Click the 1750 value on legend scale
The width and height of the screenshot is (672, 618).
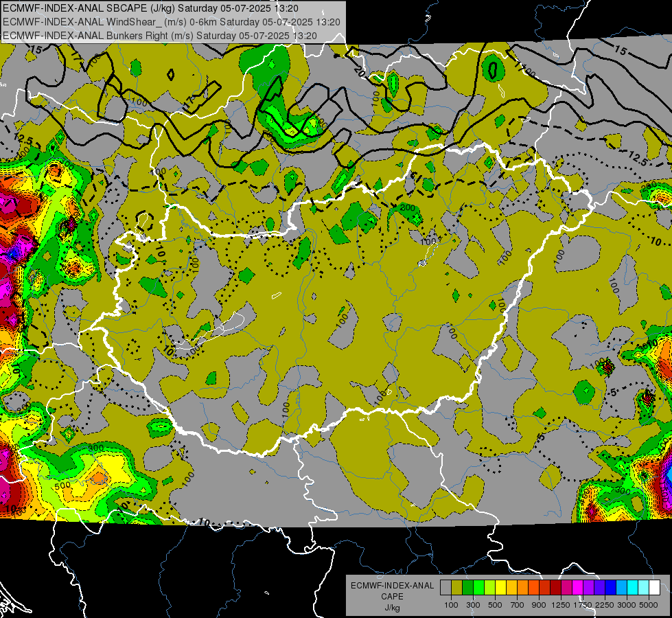(583, 605)
